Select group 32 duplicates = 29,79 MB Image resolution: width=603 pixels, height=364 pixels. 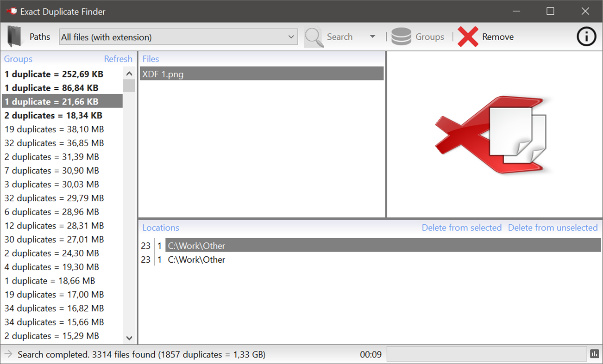tap(63, 198)
